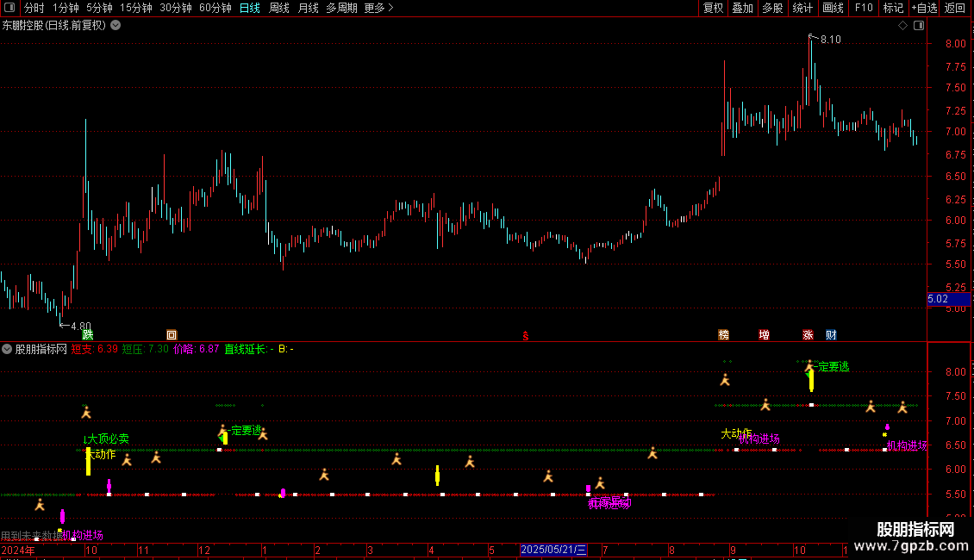This screenshot has height=560, width=974.
Task: Click the 标记 mark button
Action: [893, 8]
